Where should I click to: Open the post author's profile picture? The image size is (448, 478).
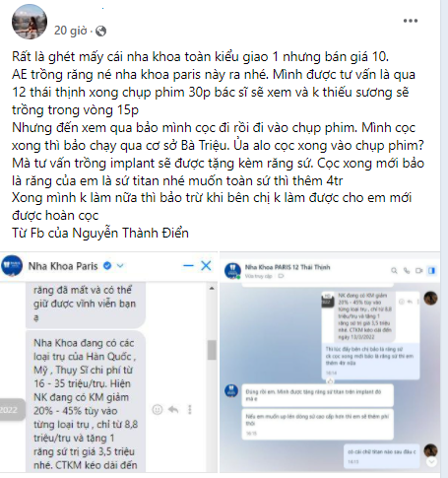pyautogui.click(x=30, y=22)
